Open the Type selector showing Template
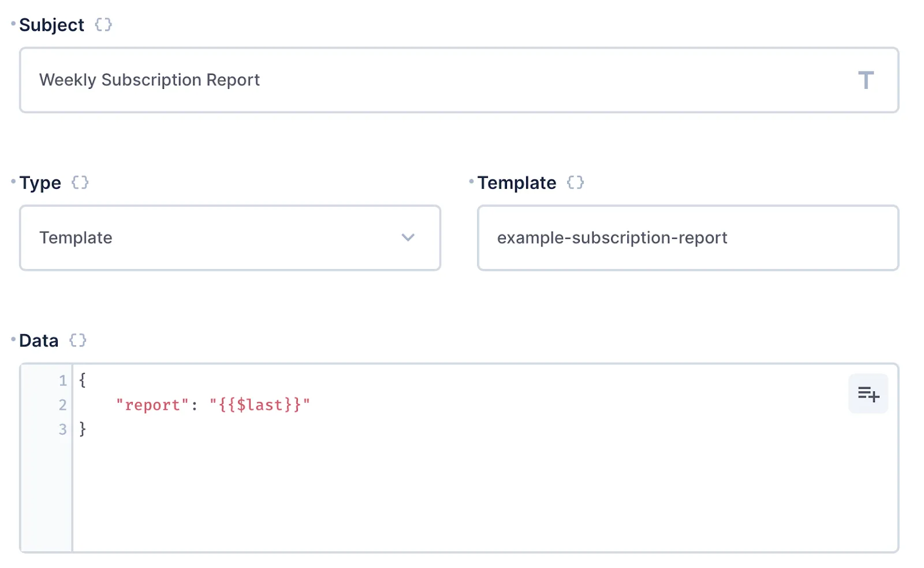The height and width of the screenshot is (568, 924). 229,238
